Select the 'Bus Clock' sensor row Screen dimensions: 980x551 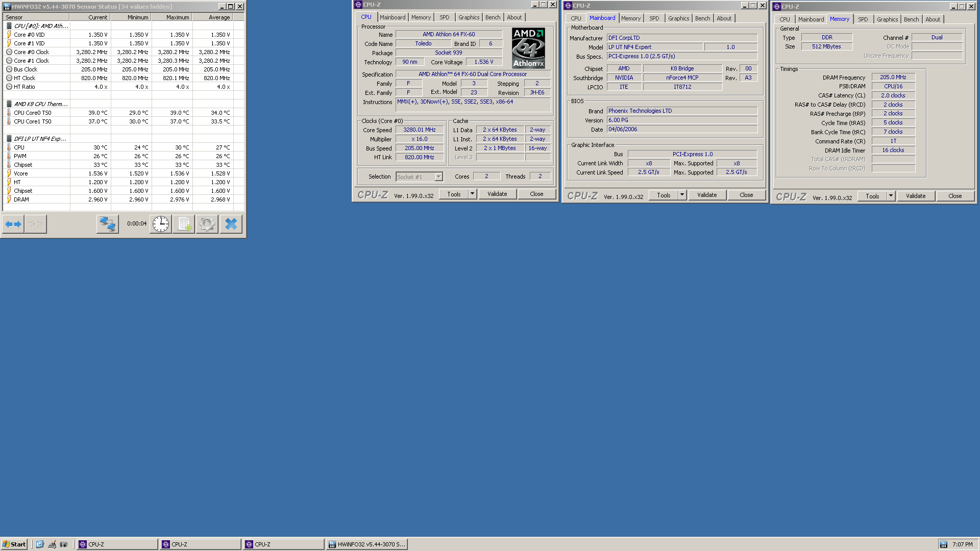tap(124, 69)
